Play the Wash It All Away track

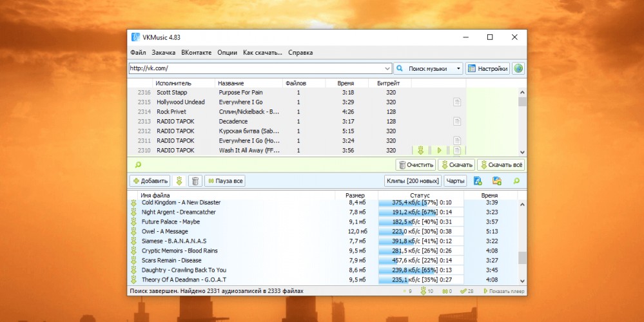click(x=439, y=150)
